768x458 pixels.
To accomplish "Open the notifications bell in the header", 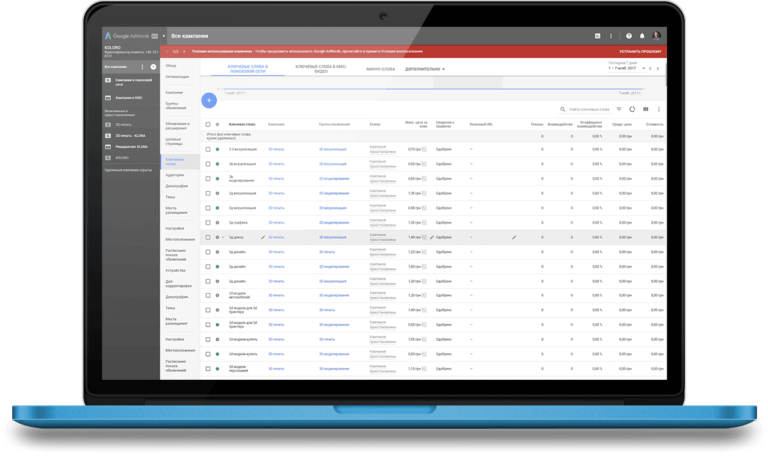I will click(x=642, y=35).
